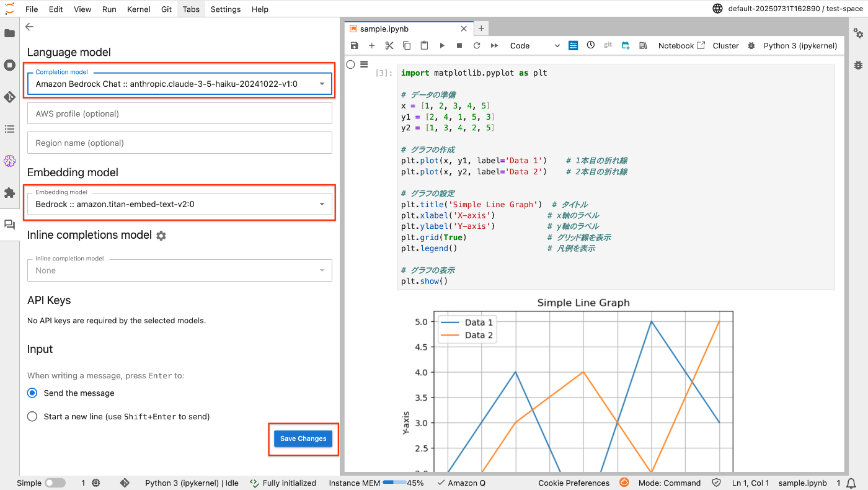Screen dimensions: 868x490
Task: Restart kernel and run all cells
Action: click(494, 45)
